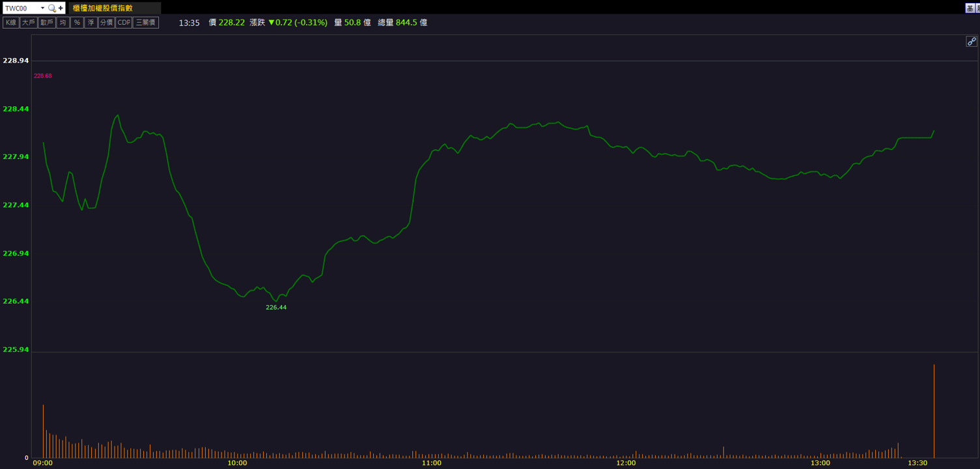
Task: Click the tall closing volume bar at 13:35
Action: point(934,411)
